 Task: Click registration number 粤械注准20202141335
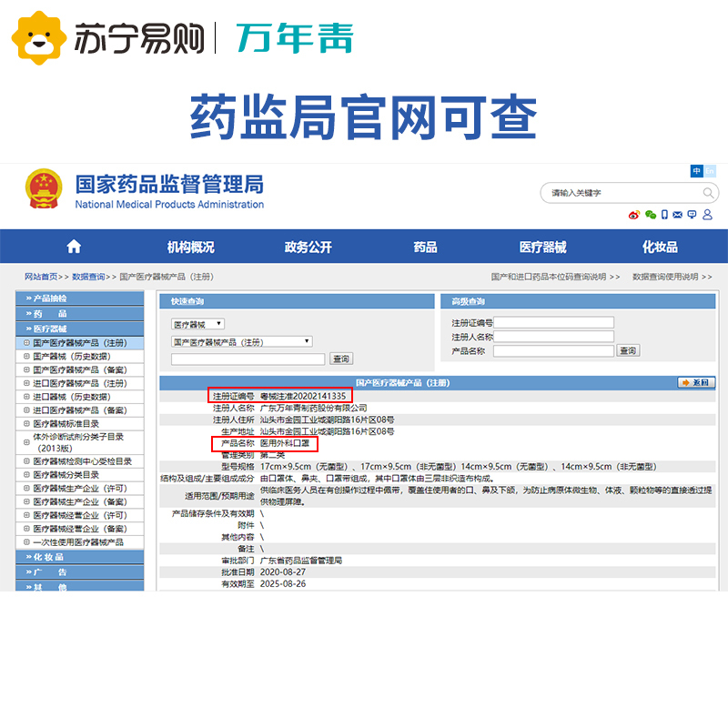click(x=303, y=396)
